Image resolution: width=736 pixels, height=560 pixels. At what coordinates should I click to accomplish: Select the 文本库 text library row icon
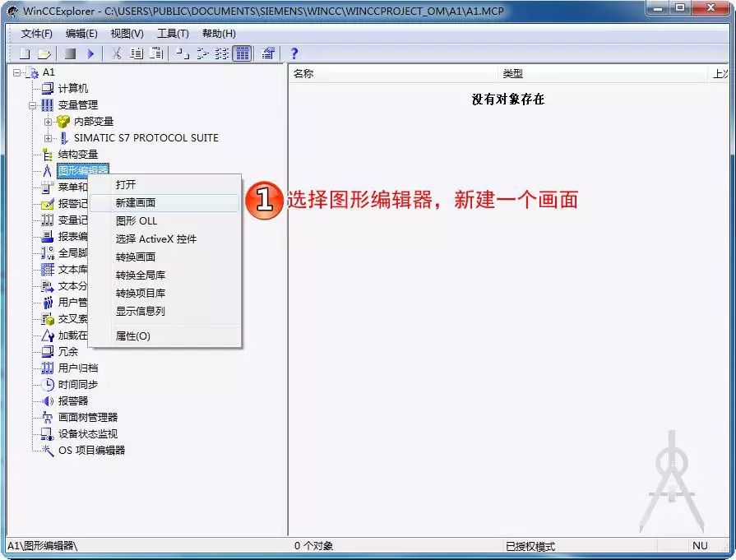click(x=48, y=270)
